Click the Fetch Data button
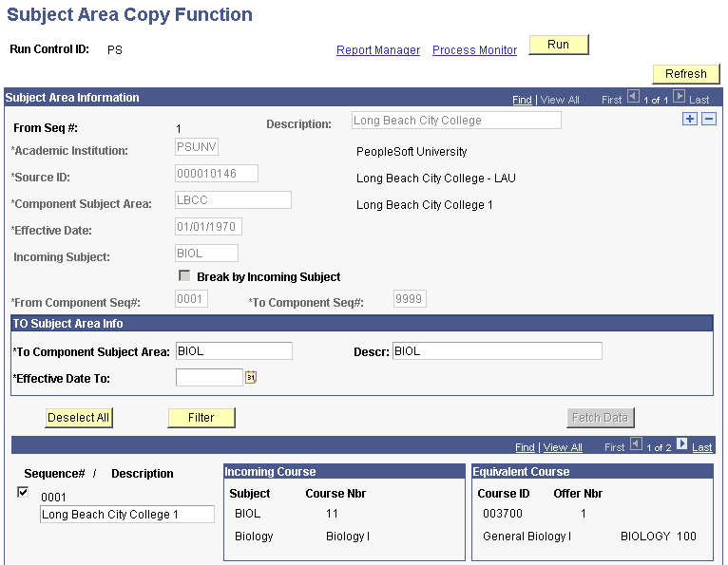728x565 pixels. click(x=600, y=418)
